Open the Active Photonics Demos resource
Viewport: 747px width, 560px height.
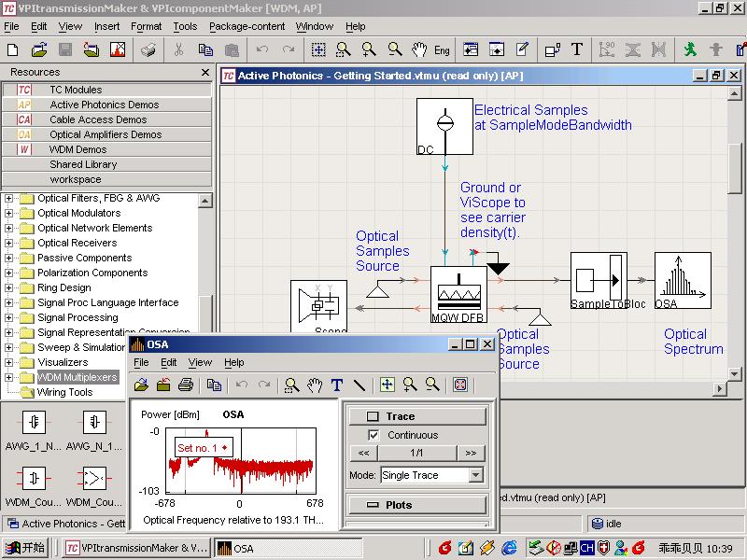106,105
